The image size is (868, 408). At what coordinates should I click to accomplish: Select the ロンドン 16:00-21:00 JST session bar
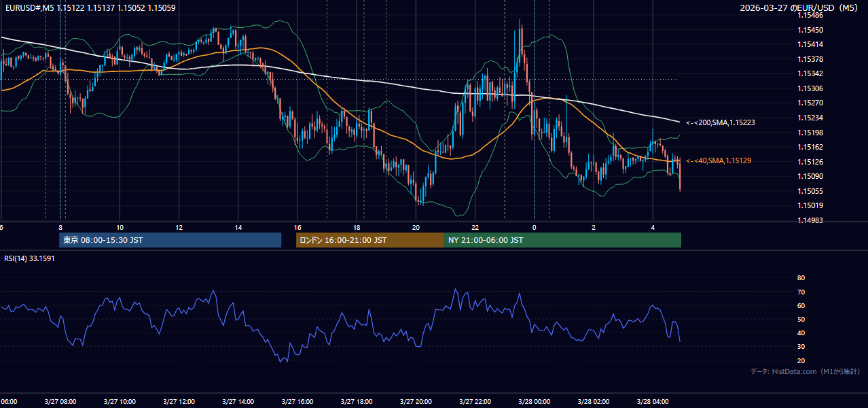(x=369, y=240)
